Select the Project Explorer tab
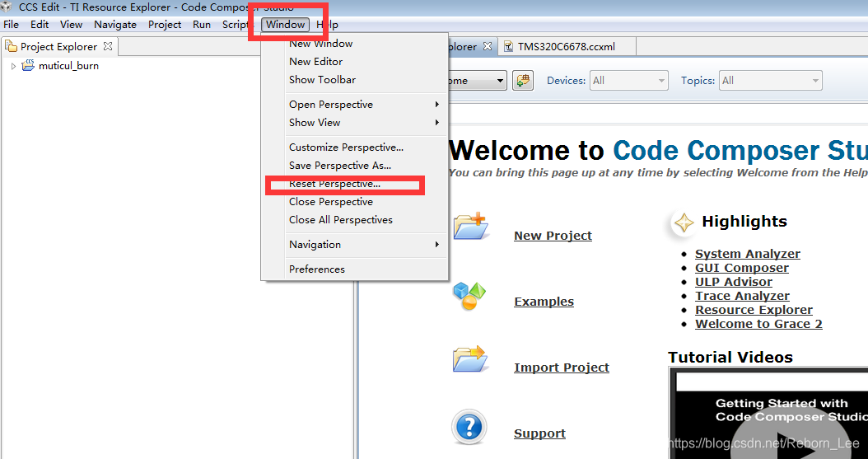The width and height of the screenshot is (868, 459). 58,46
